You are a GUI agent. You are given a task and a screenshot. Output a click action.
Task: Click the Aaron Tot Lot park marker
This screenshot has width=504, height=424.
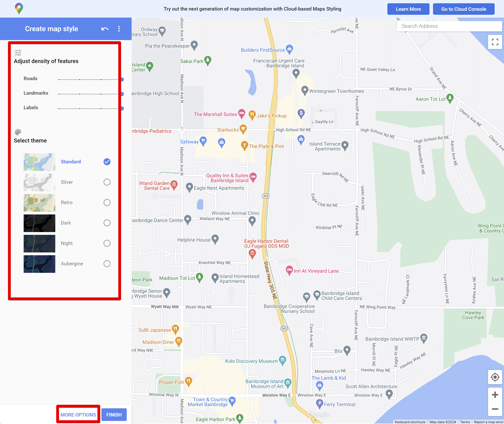[x=450, y=98]
